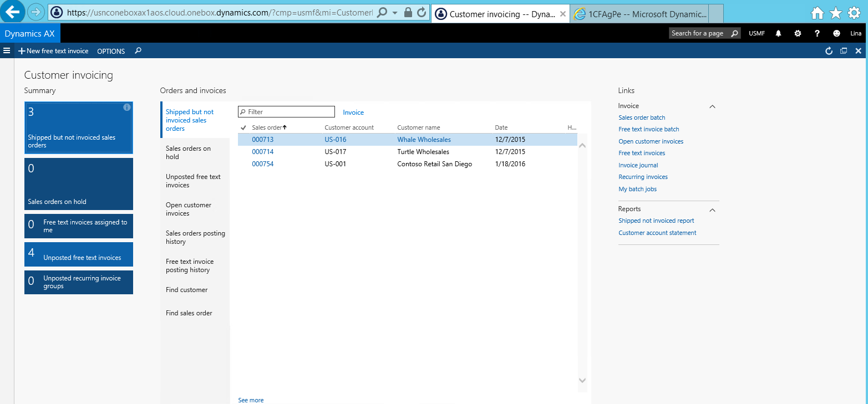Click New free text invoice button

point(53,51)
